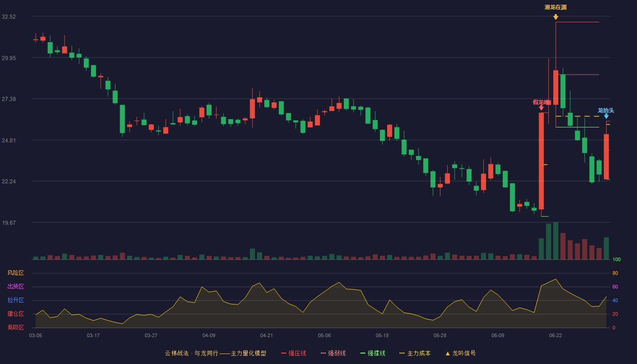The image size is (637, 364).
Task: Click the blue 龙抬头 arrow marker
Action: tap(606, 116)
